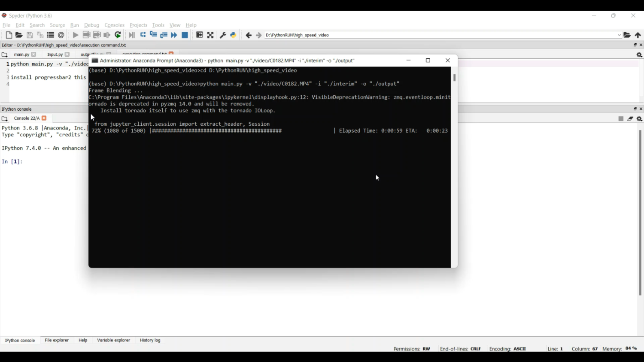
Task: Open the Preferences wrench icon
Action: (223, 35)
